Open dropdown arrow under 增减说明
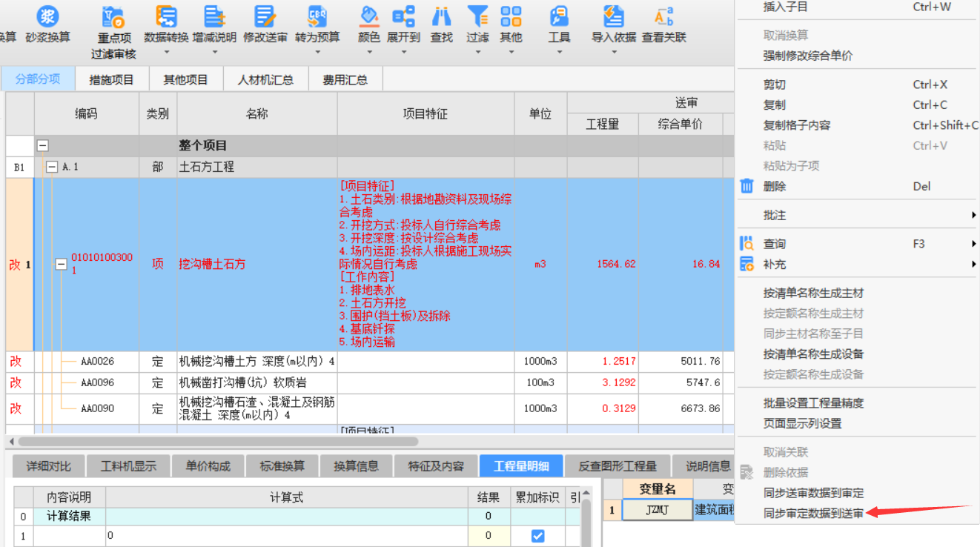This screenshot has width=980, height=547. 214,53
